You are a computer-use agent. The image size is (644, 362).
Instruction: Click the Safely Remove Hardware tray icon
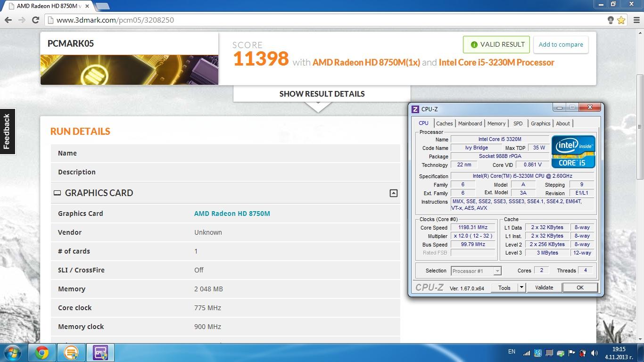[561, 353]
